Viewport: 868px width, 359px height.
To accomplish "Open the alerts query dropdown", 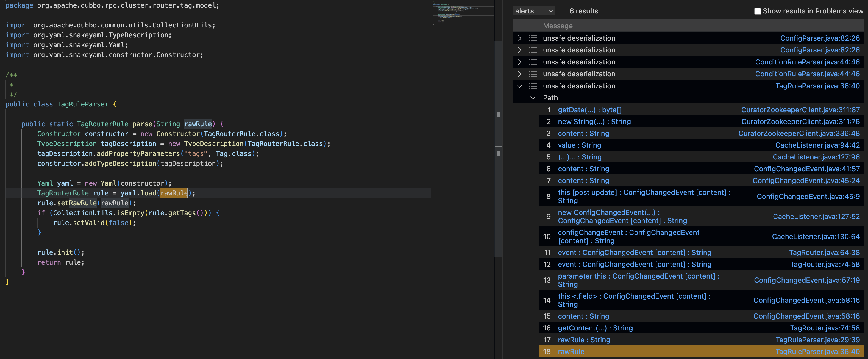I will coord(534,11).
